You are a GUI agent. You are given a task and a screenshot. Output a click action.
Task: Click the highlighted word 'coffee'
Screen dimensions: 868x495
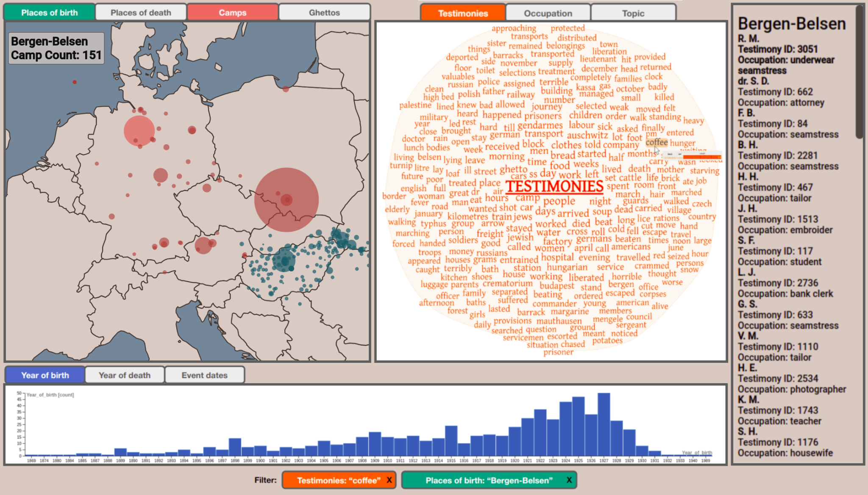[x=656, y=142]
